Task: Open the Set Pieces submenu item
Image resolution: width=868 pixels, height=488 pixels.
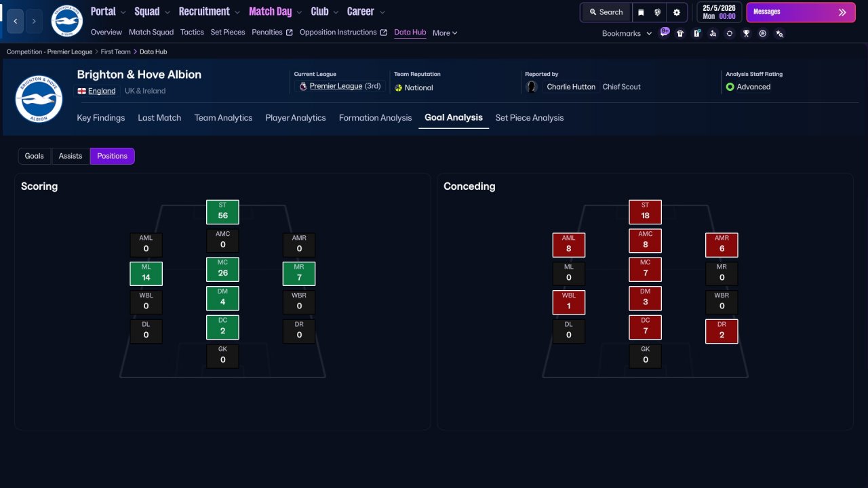Action: click(x=228, y=33)
